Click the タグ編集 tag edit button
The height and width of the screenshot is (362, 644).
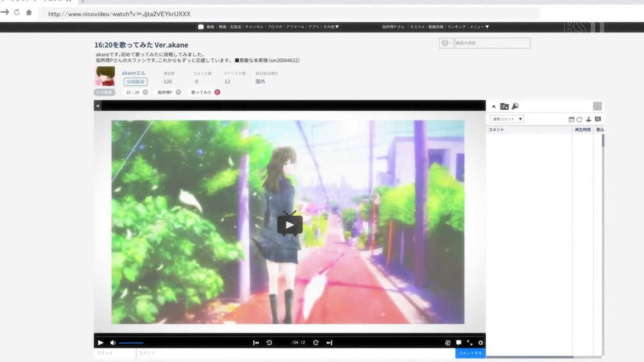105,93
